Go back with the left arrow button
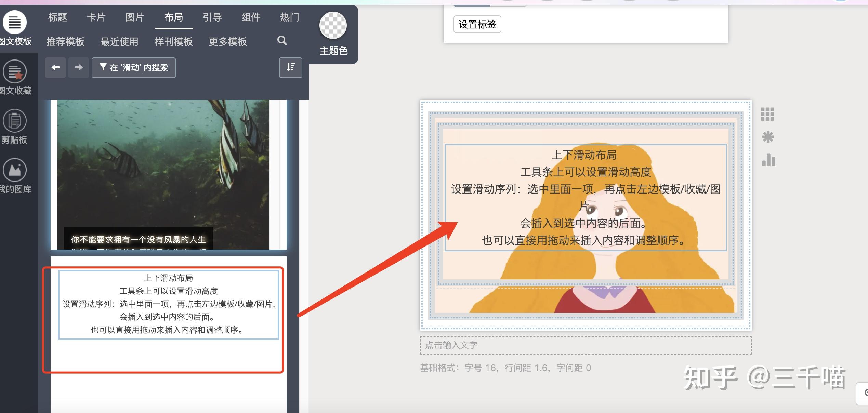Viewport: 868px width, 413px height. (55, 68)
